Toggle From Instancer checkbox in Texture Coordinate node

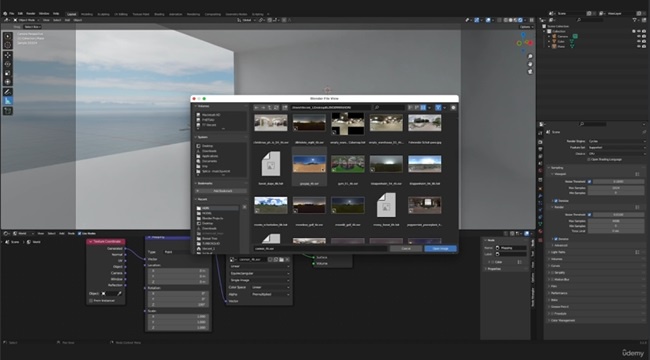[x=91, y=301]
